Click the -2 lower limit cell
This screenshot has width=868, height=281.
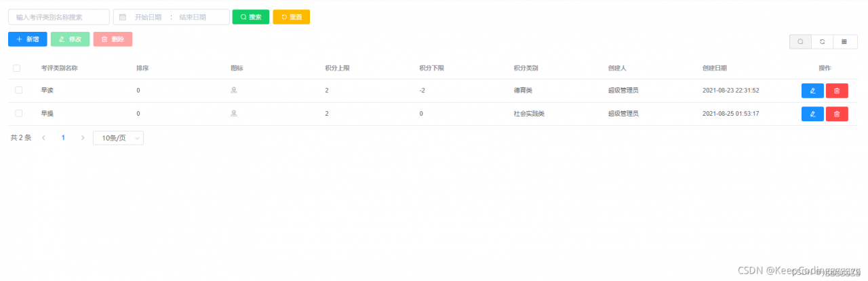(422, 91)
